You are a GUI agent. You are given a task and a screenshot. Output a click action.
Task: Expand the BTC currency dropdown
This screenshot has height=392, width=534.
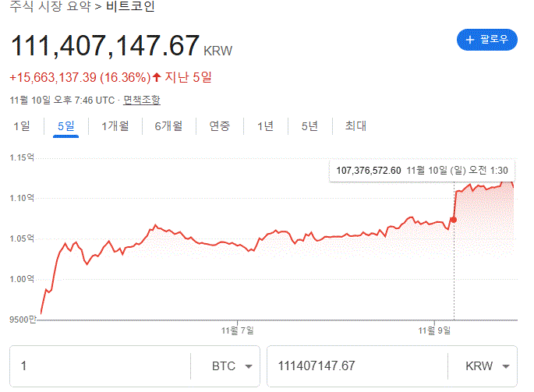pyautogui.click(x=232, y=366)
